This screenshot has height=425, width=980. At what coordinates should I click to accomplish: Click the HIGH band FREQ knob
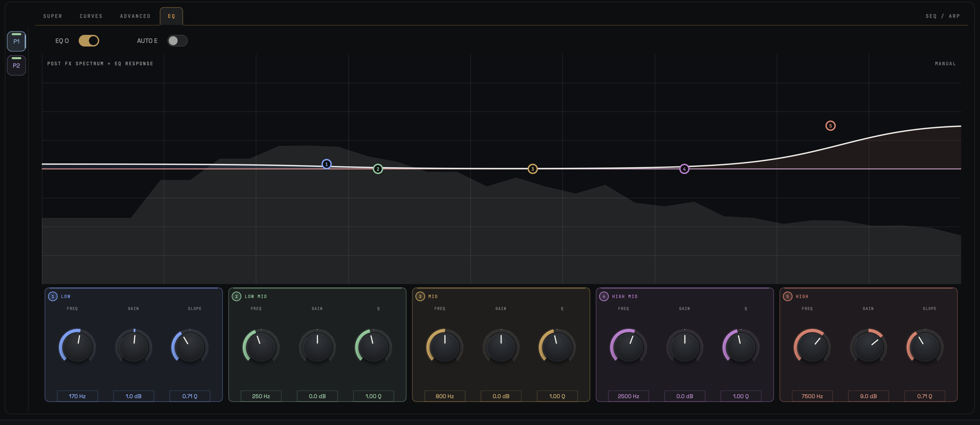[x=812, y=346]
